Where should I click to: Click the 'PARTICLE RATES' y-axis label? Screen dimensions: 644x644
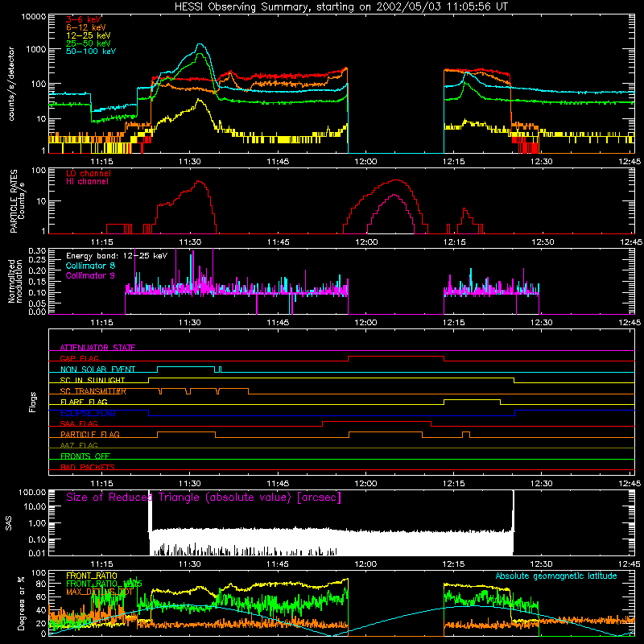(14, 200)
